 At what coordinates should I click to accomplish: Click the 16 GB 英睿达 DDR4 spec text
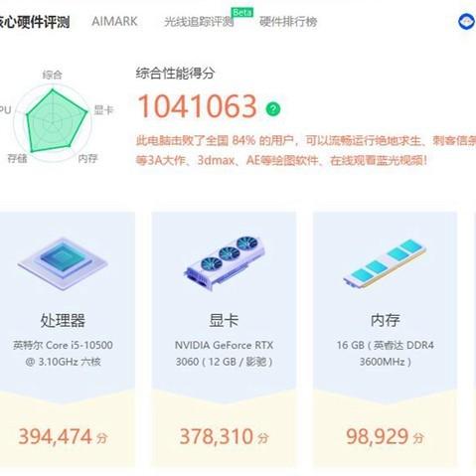(x=386, y=353)
